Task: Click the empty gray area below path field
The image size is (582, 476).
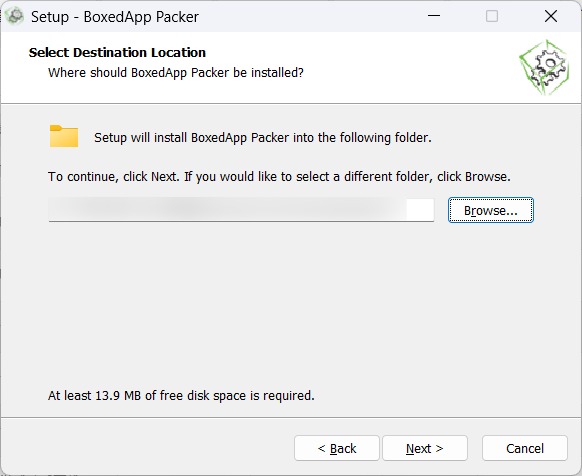Action: coord(290,304)
